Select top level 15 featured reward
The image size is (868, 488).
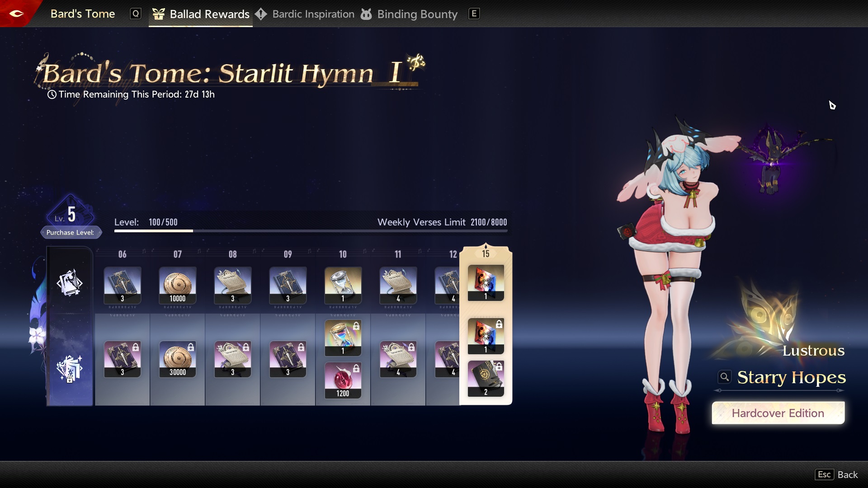[x=486, y=283]
